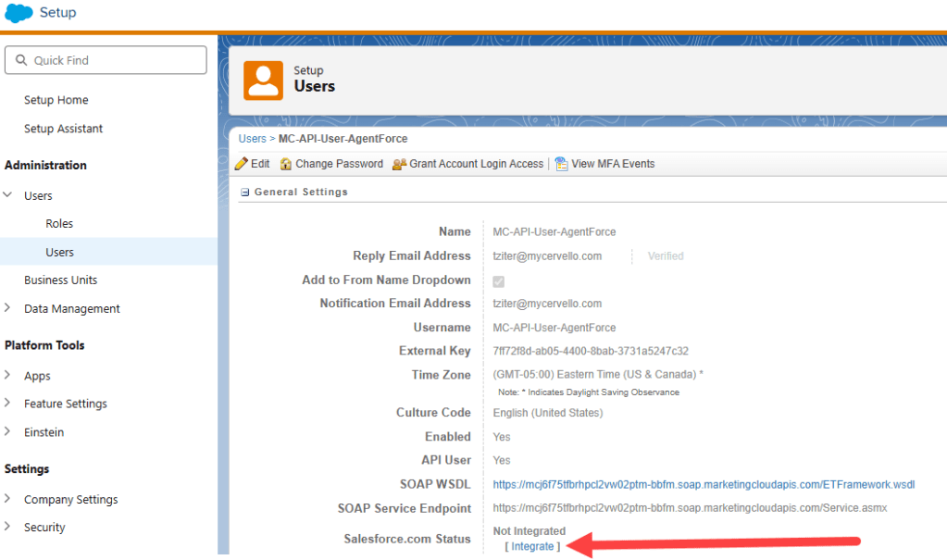
Task: Click the Quick Find magnifier icon
Action: [x=20, y=60]
